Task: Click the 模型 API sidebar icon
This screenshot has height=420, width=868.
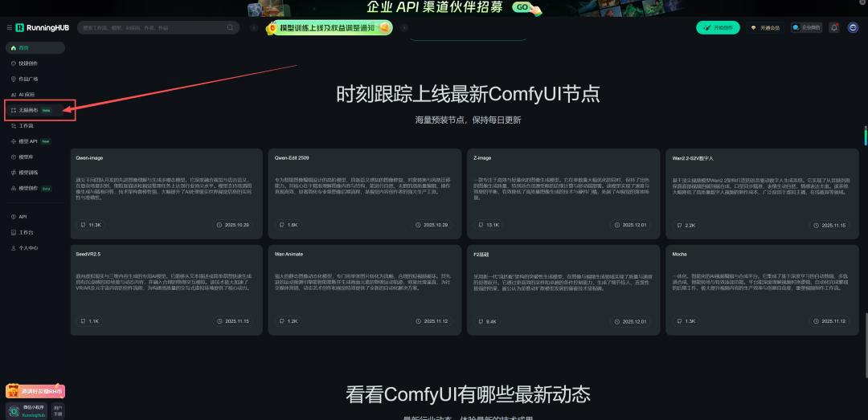Action: [x=14, y=141]
